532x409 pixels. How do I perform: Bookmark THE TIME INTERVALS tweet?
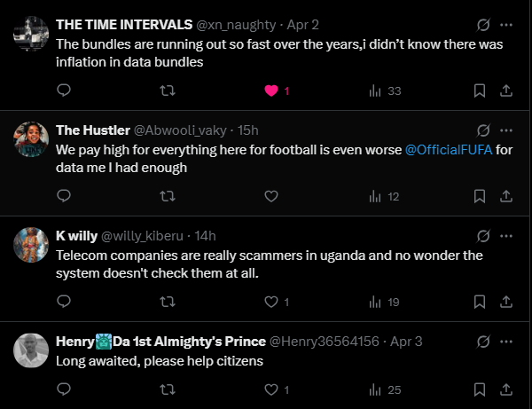click(x=480, y=90)
